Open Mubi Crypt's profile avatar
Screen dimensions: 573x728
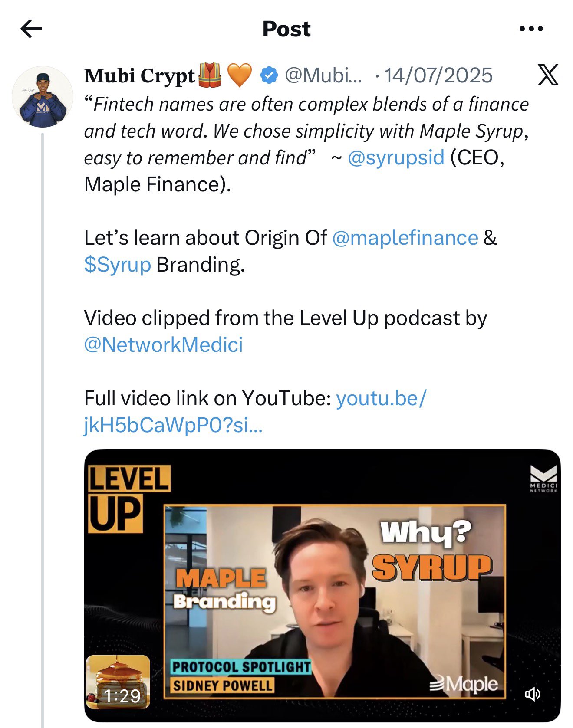(43, 97)
